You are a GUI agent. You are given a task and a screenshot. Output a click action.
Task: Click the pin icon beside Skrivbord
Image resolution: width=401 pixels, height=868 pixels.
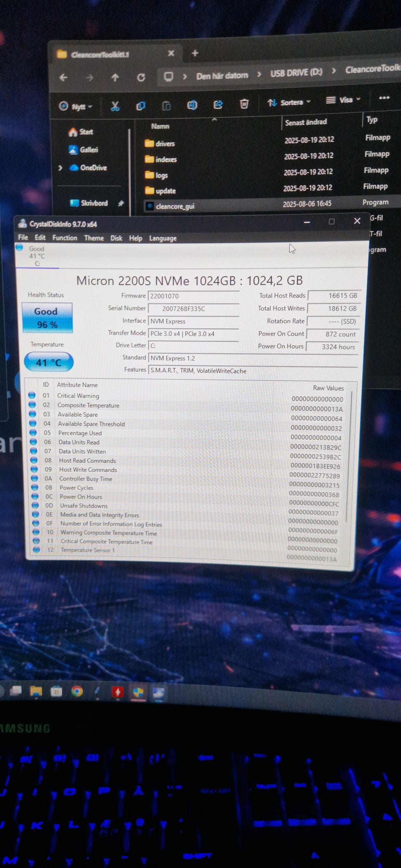pyautogui.click(x=121, y=203)
